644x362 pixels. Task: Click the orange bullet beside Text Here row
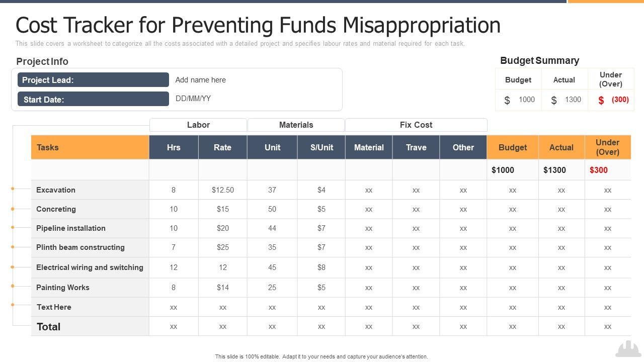pos(13,305)
